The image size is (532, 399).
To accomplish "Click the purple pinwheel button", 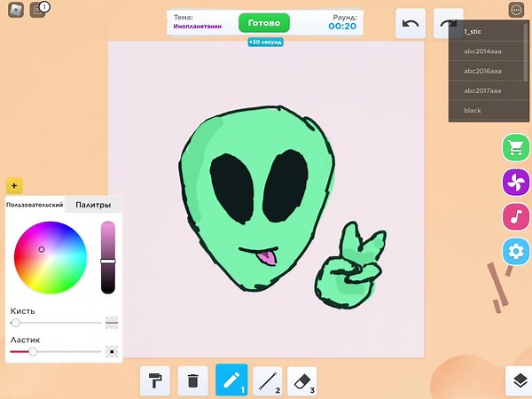I will tap(516, 182).
